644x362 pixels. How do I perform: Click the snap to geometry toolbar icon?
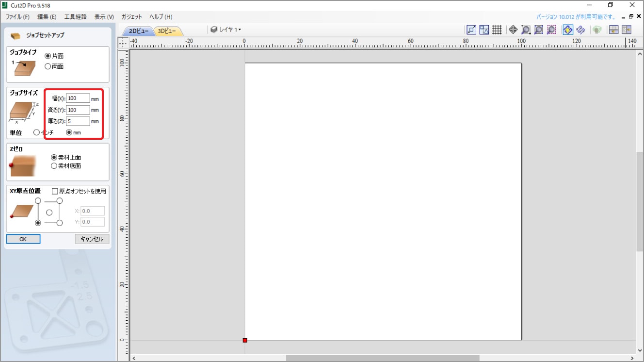[471, 30]
